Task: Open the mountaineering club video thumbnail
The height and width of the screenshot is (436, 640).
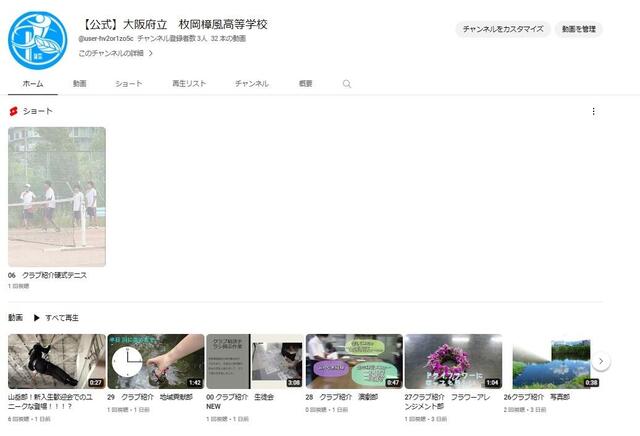Action: pos(57,361)
